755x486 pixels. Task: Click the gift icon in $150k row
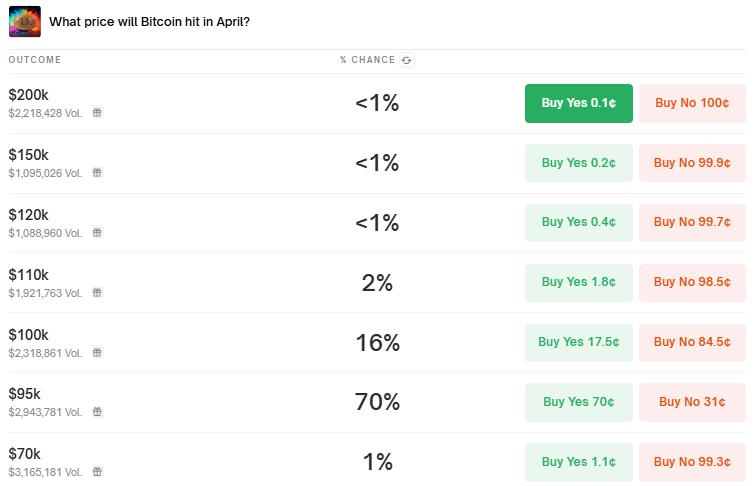97,173
